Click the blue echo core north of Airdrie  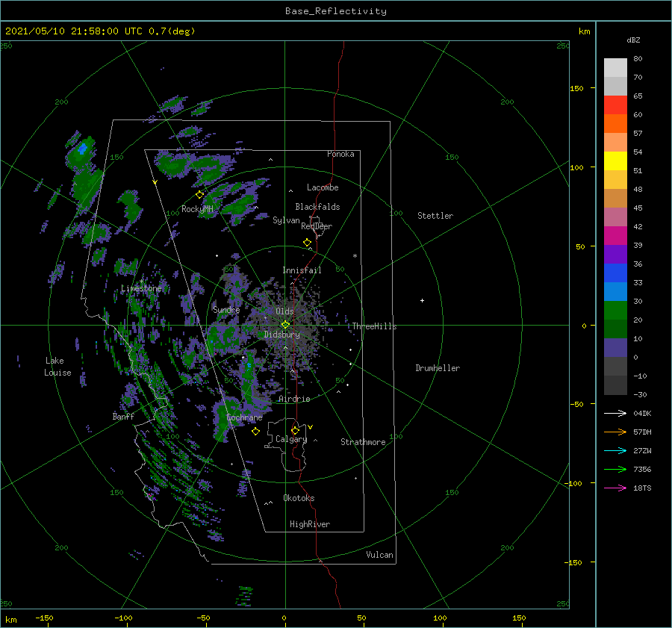click(x=249, y=365)
